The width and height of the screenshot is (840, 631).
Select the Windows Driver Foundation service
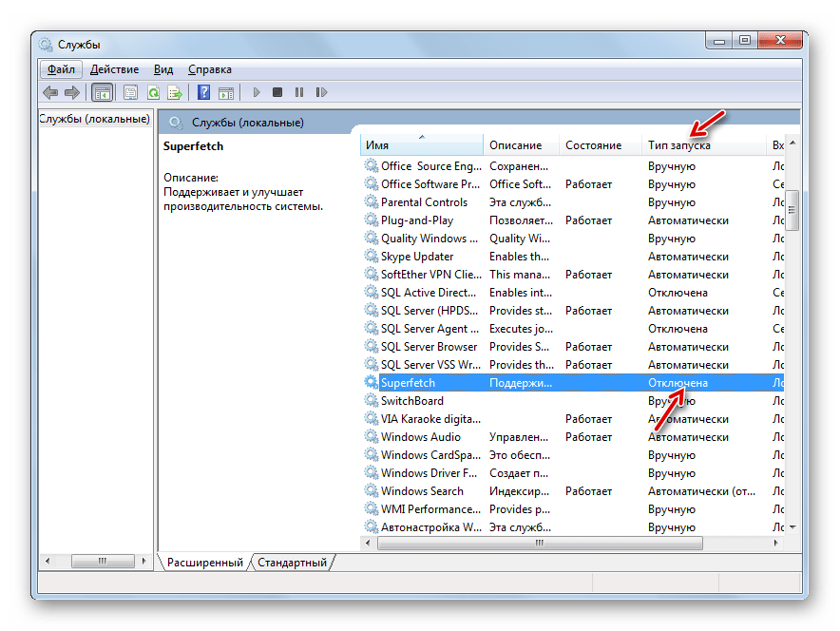pyautogui.click(x=572, y=473)
